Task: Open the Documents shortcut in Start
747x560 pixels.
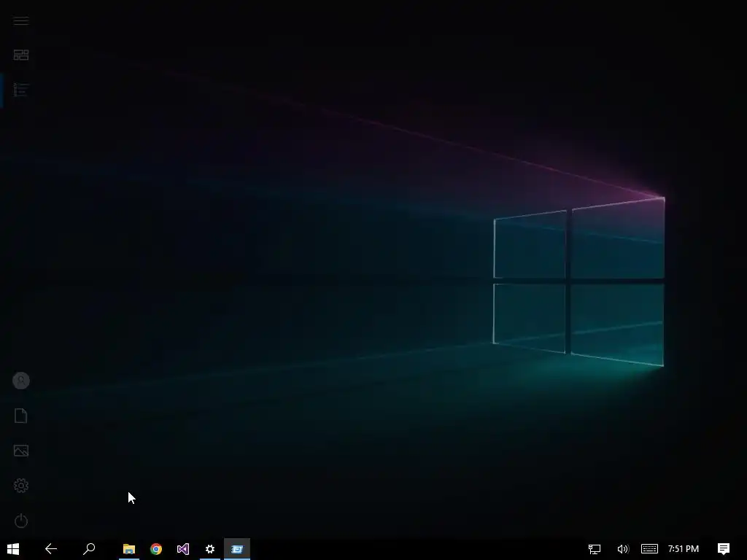Action: tap(21, 416)
